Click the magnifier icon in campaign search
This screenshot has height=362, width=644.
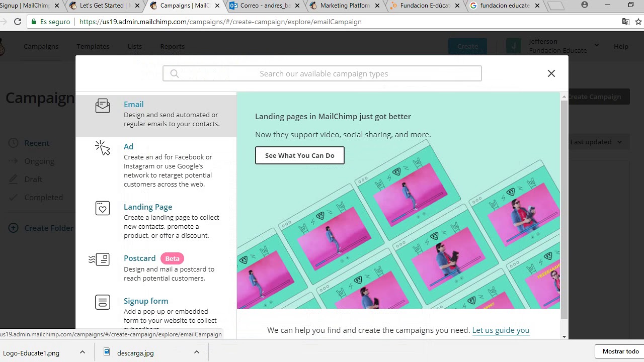click(x=175, y=74)
